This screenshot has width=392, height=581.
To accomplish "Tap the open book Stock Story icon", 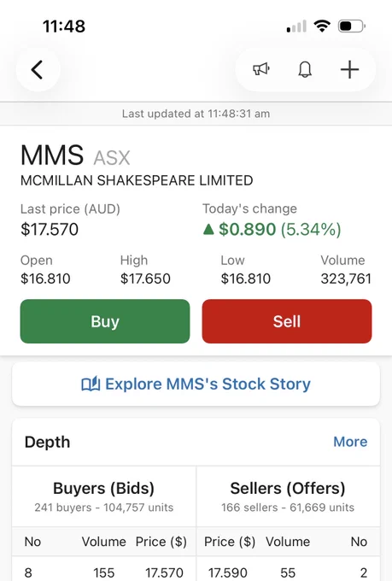I will coord(91,384).
